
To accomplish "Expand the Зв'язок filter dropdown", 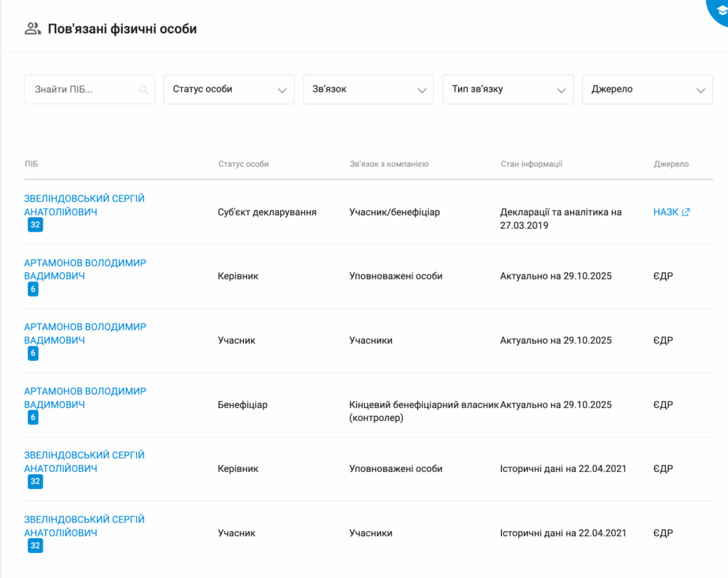I will pos(368,90).
